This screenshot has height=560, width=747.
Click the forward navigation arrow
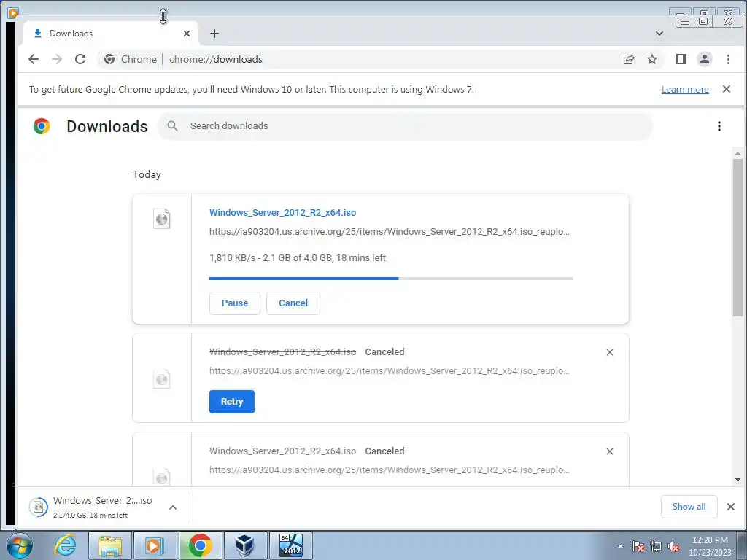[x=57, y=59]
